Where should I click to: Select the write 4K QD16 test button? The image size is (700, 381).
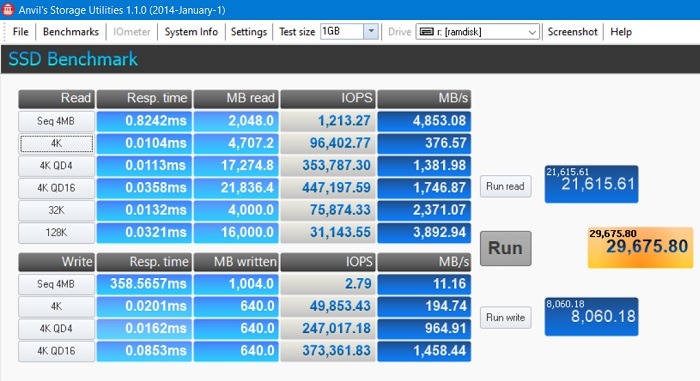coord(56,351)
